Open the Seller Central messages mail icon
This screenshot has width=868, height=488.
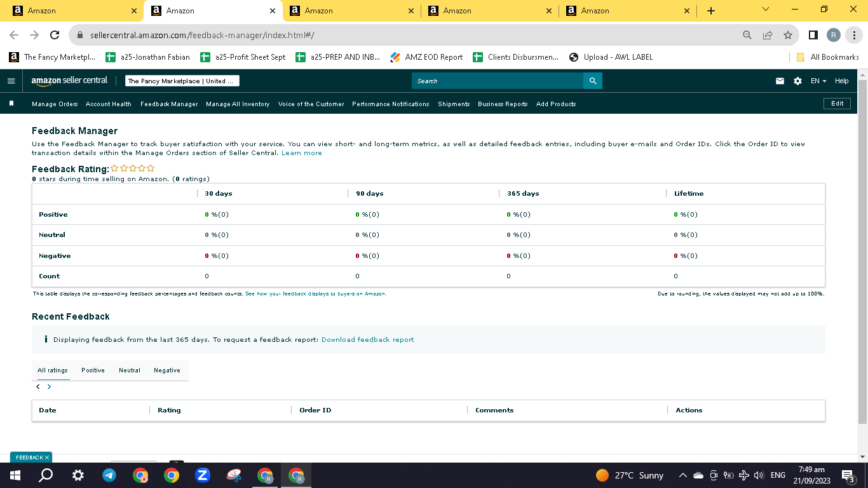point(780,81)
